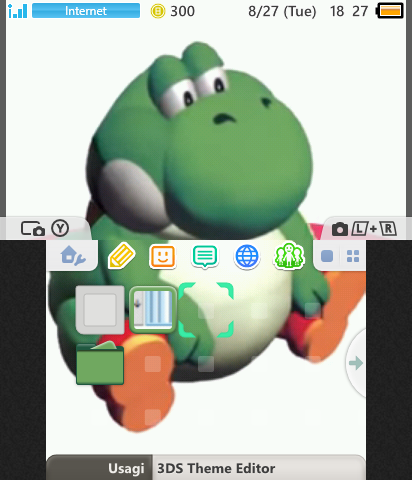Image resolution: width=412 pixels, height=480 pixels.
Task: Switch to smaller icon grid view
Action: pyautogui.click(x=353, y=256)
